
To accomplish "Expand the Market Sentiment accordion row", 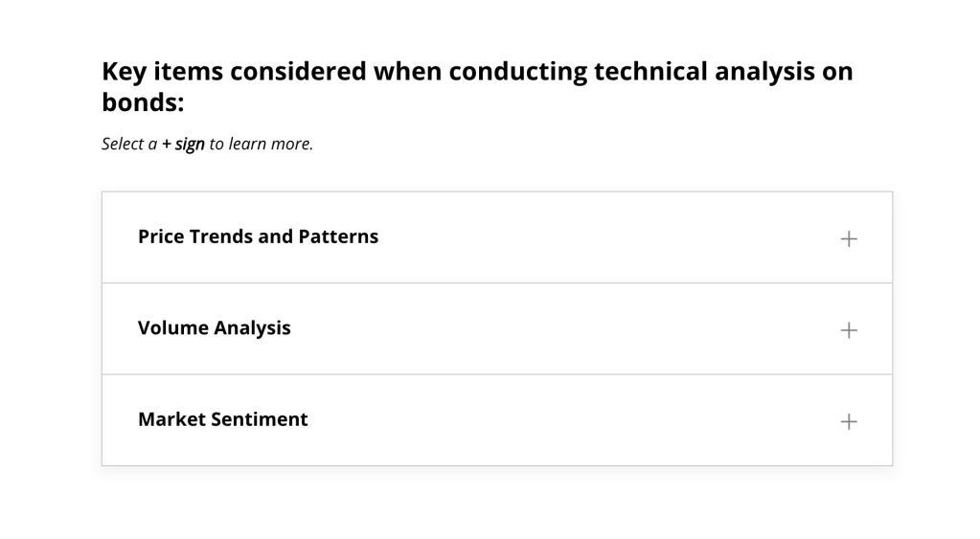I will (497, 420).
